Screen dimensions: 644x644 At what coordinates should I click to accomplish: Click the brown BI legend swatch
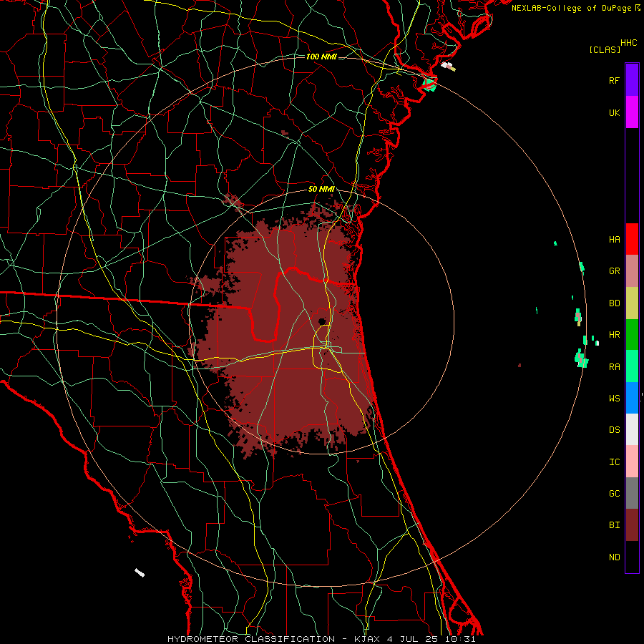click(x=632, y=525)
